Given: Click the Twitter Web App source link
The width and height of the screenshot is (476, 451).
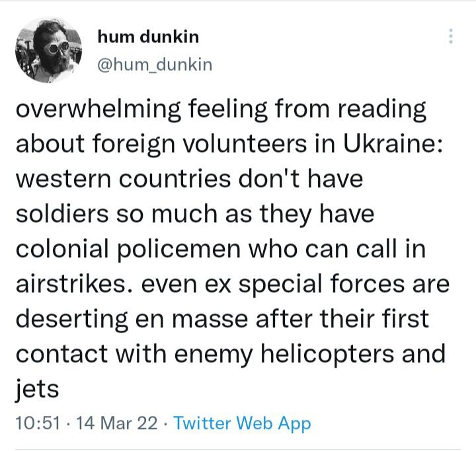Looking at the screenshot, I should point(242,423).
